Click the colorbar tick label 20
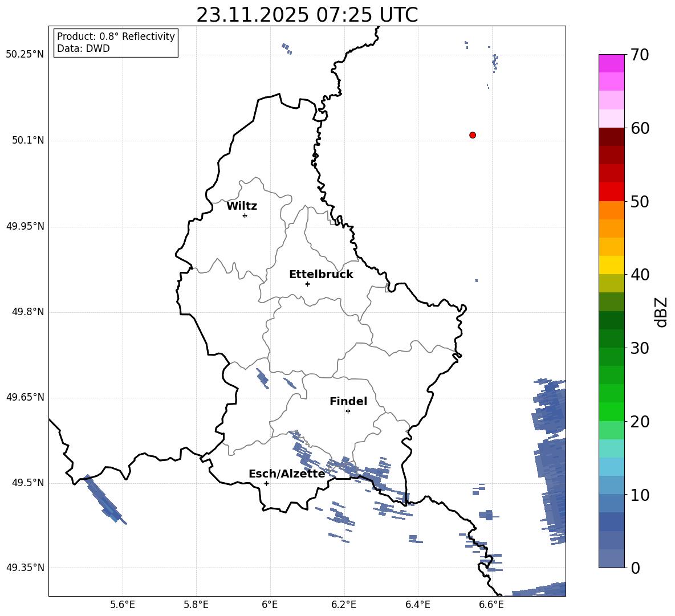The image size is (675, 616). (x=640, y=422)
